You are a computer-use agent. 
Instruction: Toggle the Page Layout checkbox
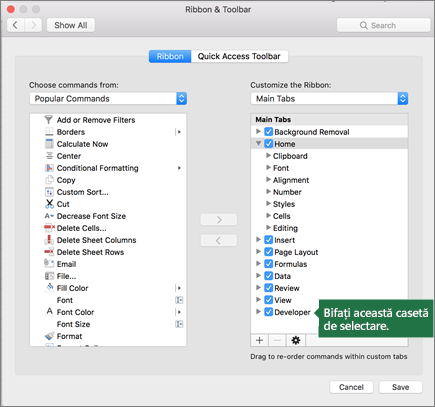point(269,252)
